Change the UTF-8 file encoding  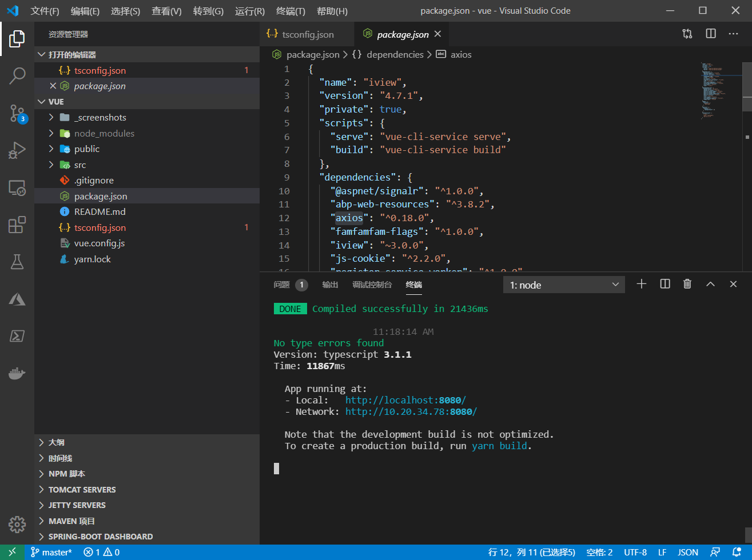click(x=635, y=552)
